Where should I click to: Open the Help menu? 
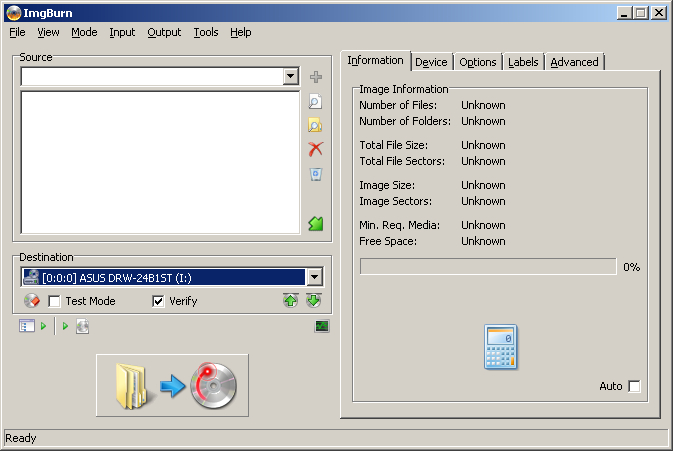click(x=240, y=32)
